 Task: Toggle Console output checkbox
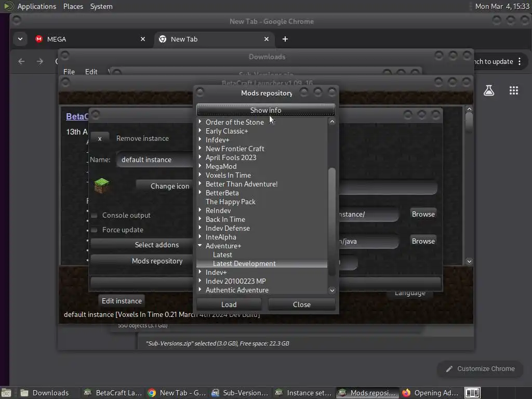[95, 215]
